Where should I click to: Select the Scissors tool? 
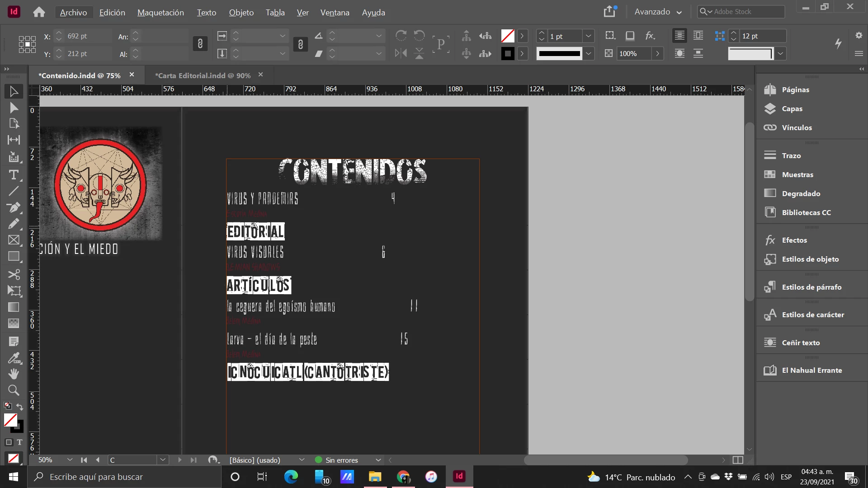pos(14,274)
